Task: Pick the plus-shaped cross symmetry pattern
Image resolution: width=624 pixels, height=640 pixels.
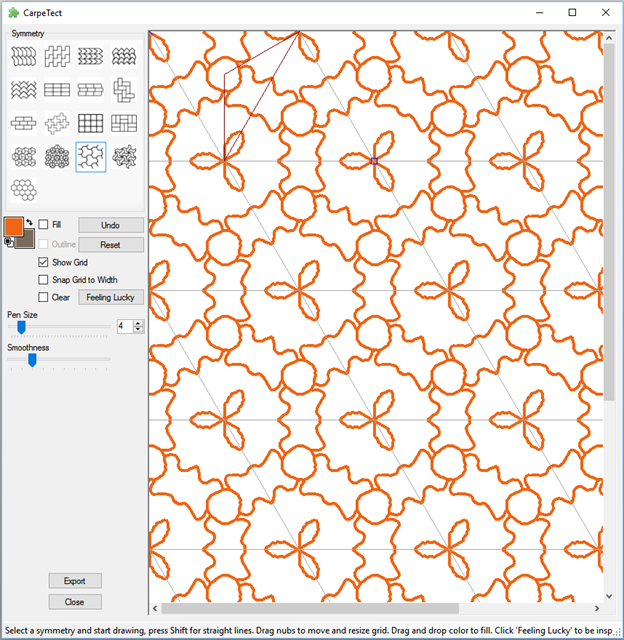Action: [58, 122]
